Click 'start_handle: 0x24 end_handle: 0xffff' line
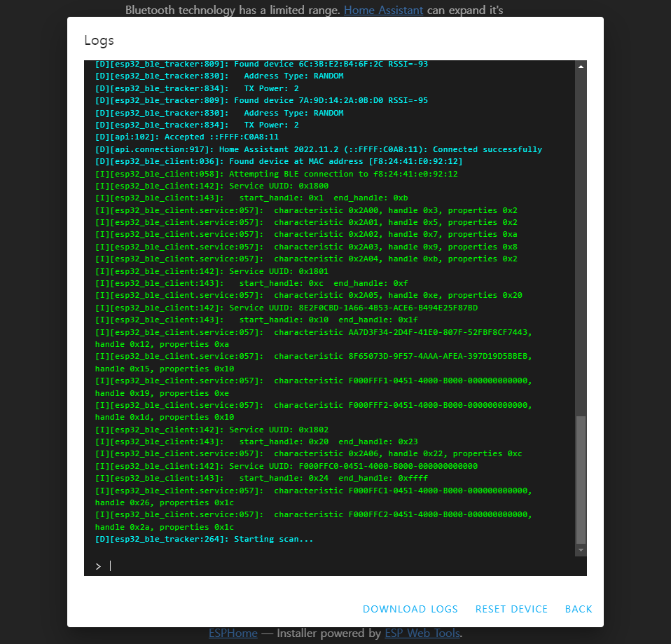Viewport: 671px width, 644px height. click(x=261, y=478)
